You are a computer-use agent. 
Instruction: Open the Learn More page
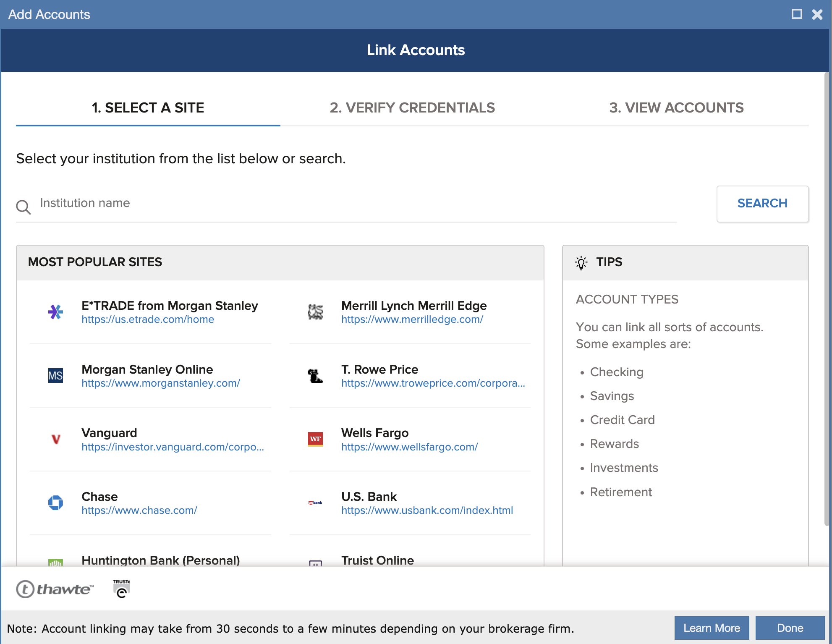pyautogui.click(x=712, y=628)
